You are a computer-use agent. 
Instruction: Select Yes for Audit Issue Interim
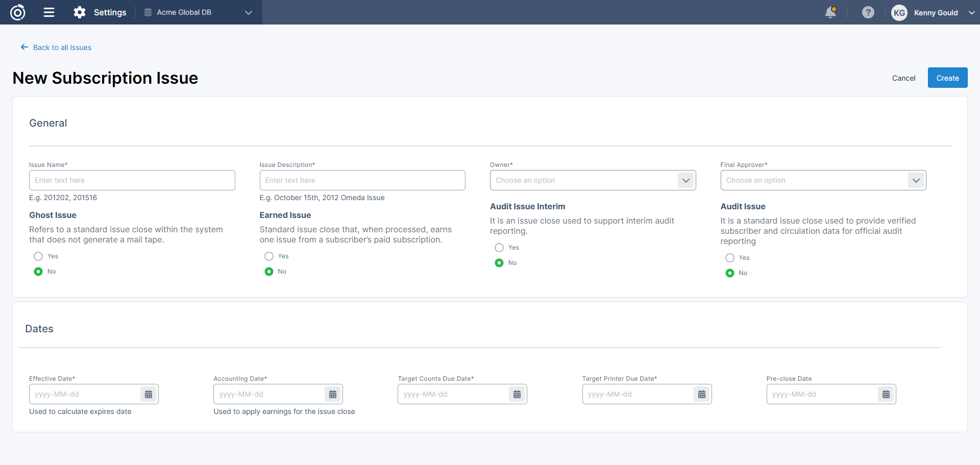tap(499, 248)
